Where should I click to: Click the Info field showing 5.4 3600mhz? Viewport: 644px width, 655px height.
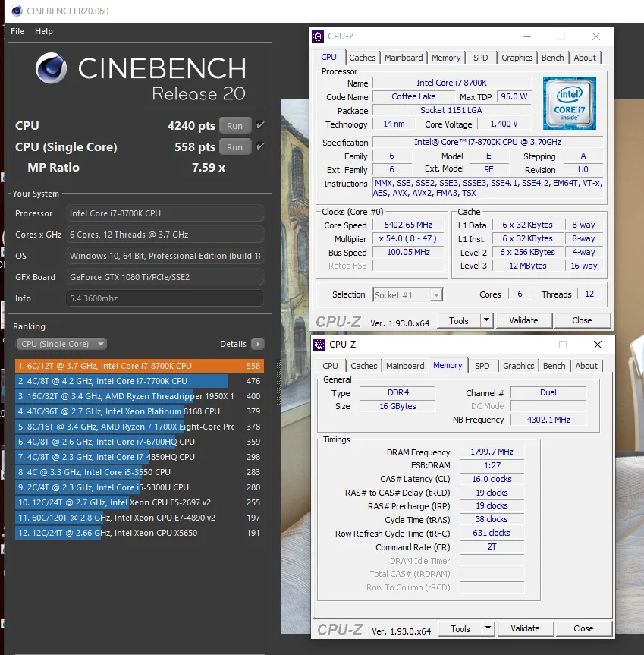point(165,298)
